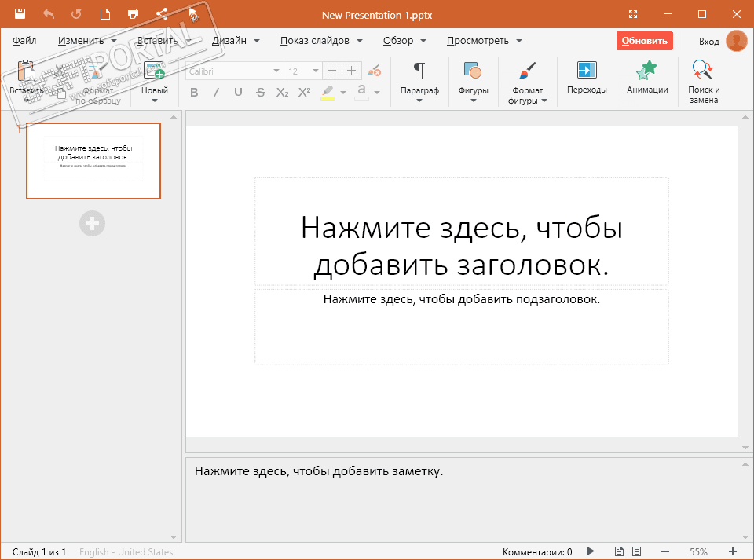Click the red Обновить button
Image resolution: width=754 pixels, height=560 pixels.
(644, 41)
